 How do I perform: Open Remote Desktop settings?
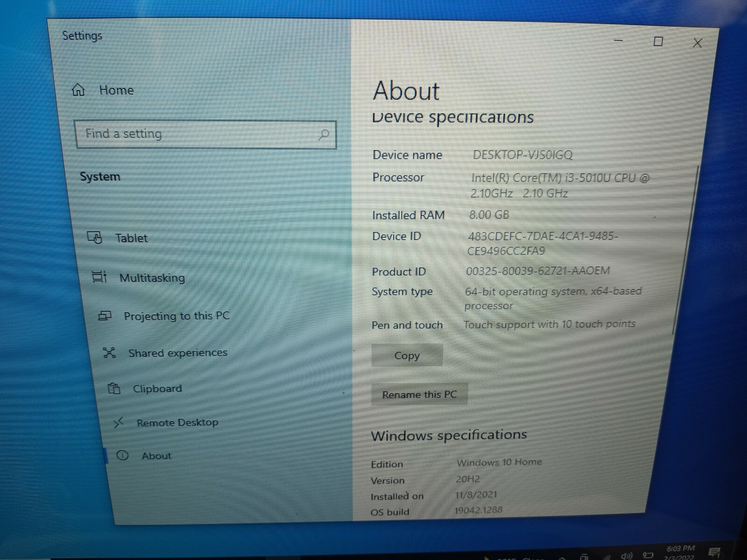166,423
